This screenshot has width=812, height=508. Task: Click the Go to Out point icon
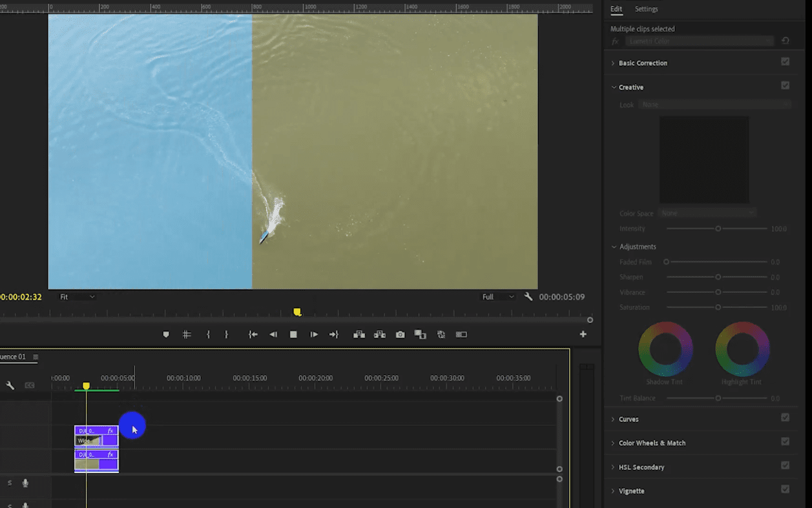(334, 334)
